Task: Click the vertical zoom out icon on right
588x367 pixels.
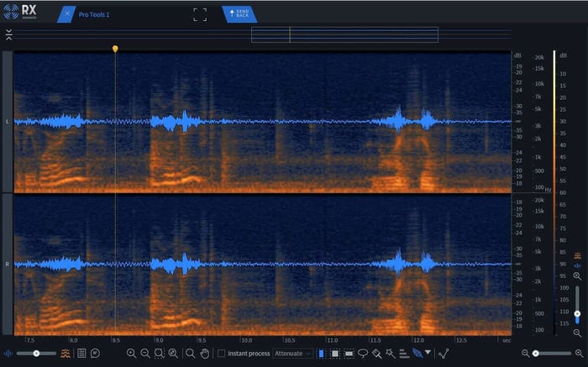Action: tap(578, 333)
